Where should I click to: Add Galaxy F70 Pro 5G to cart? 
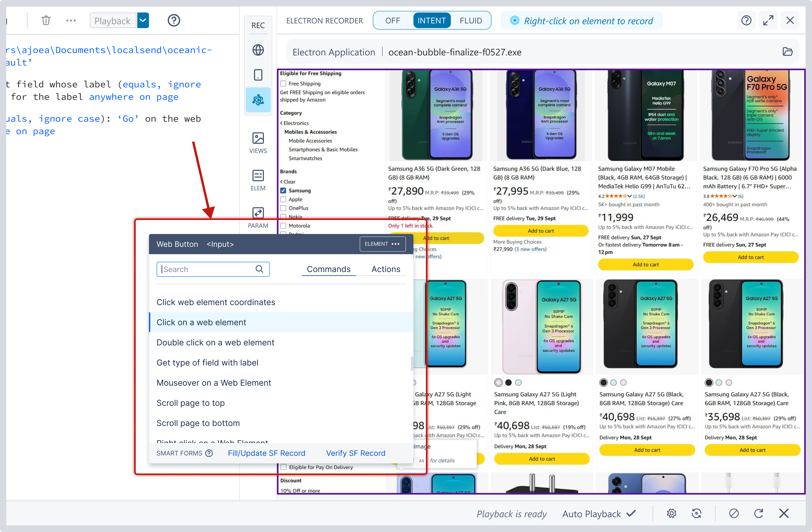[x=751, y=257]
